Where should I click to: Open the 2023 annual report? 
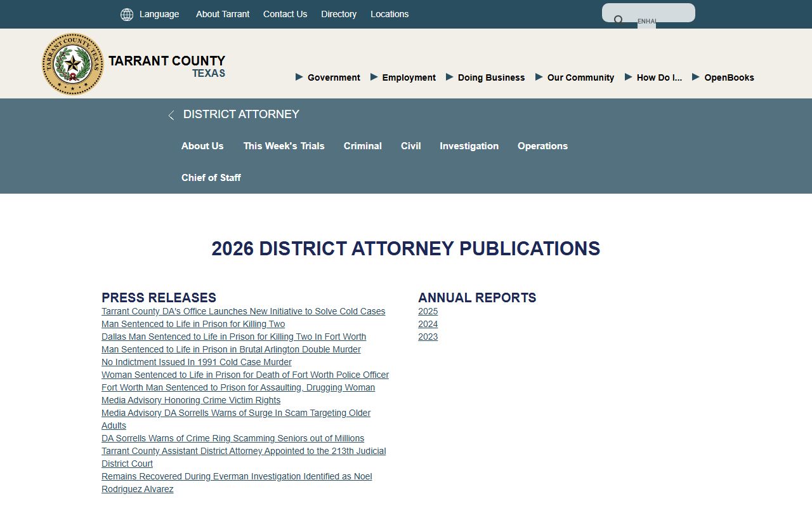tap(428, 337)
